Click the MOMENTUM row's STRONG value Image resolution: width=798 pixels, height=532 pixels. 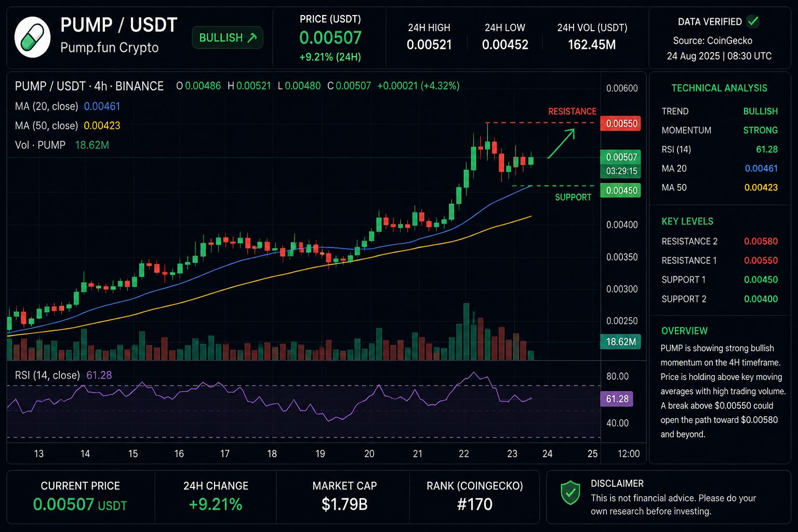(x=761, y=130)
